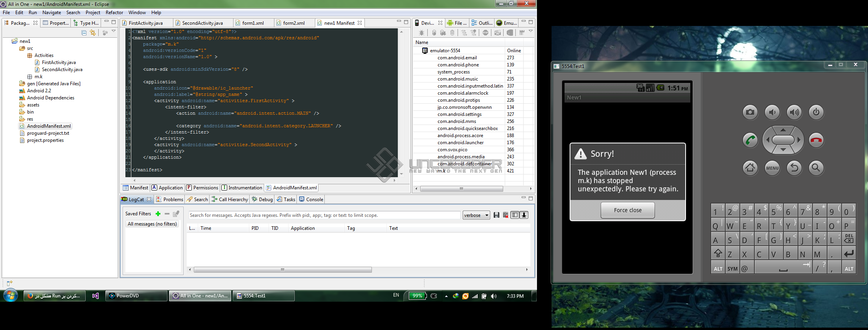Switch to Console tab
This screenshot has width=868, height=330.
click(x=311, y=200)
